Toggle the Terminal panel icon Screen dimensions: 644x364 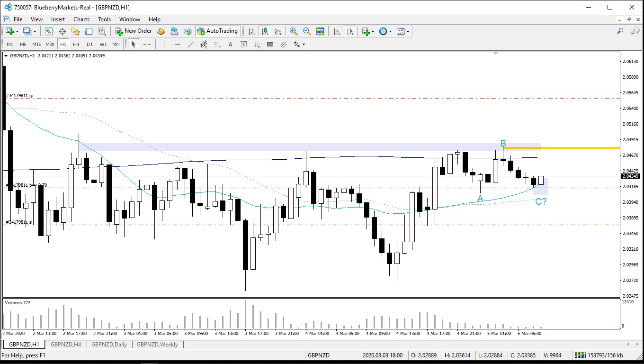89,31
